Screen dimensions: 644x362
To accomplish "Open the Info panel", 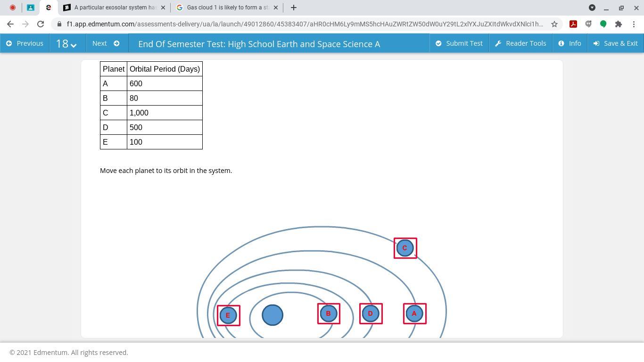I will 570,43.
